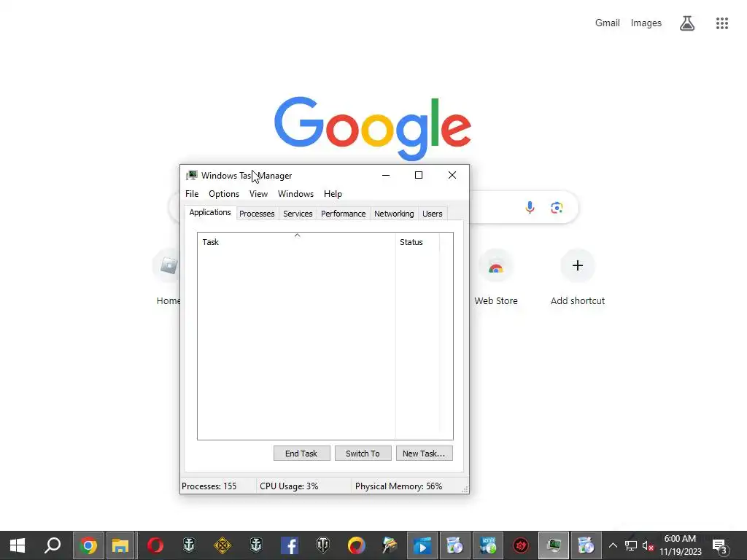The width and height of the screenshot is (747, 560).
Task: Click the red-yellow circular browser icon in taskbar
Action: point(356,545)
